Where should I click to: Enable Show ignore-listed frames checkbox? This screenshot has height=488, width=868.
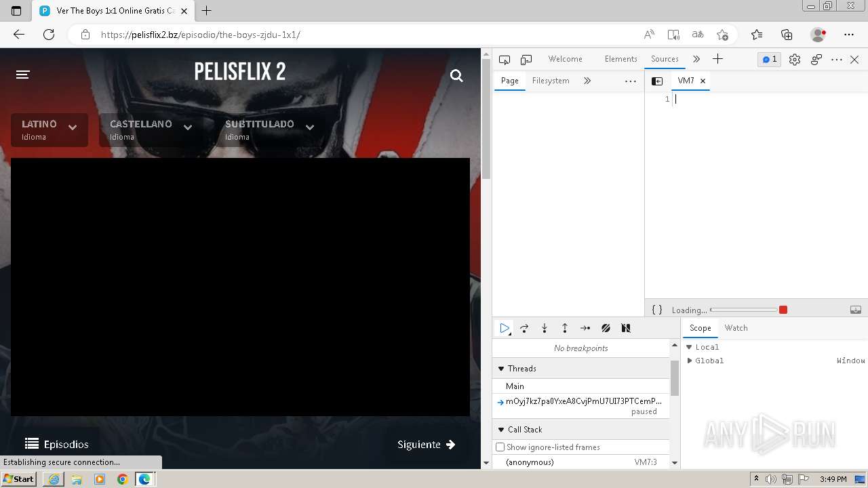click(x=500, y=447)
